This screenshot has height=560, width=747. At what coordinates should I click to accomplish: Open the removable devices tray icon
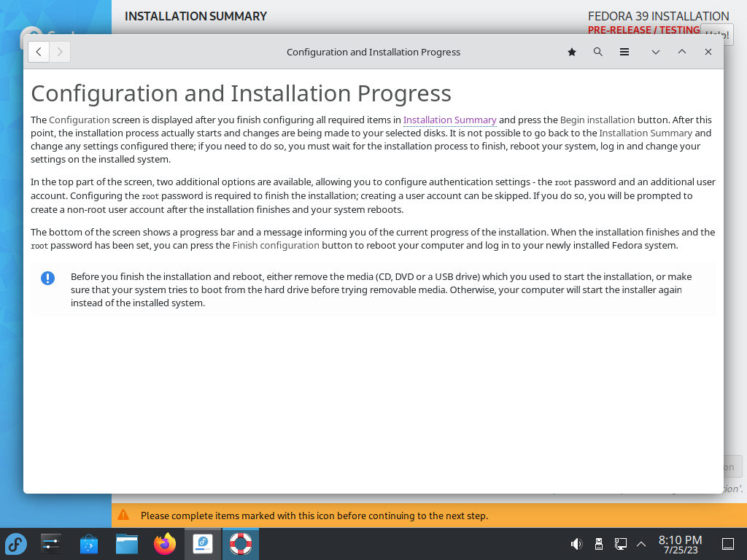coord(599,544)
